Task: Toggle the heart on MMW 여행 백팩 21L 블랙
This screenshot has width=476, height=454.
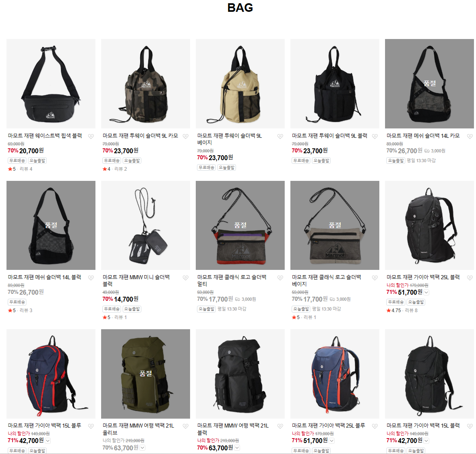Action: coord(280,426)
